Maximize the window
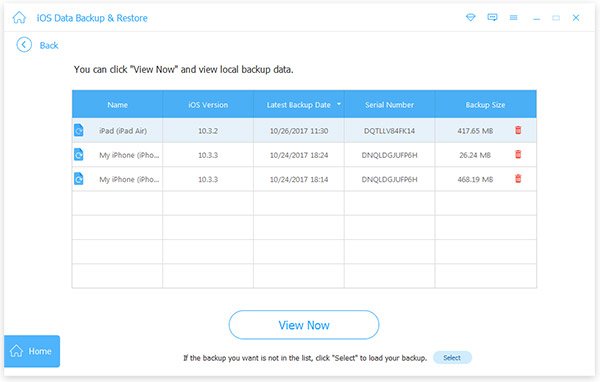 click(556, 18)
